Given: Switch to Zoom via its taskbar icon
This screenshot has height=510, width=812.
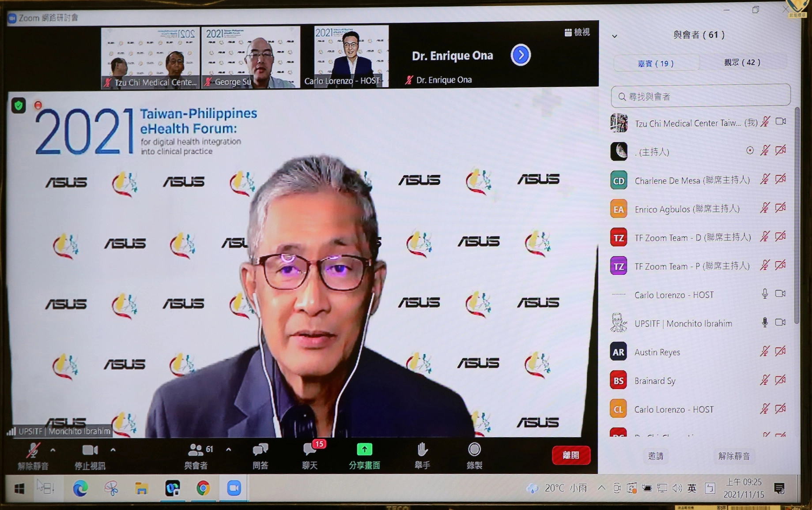Looking at the screenshot, I should point(234,488).
